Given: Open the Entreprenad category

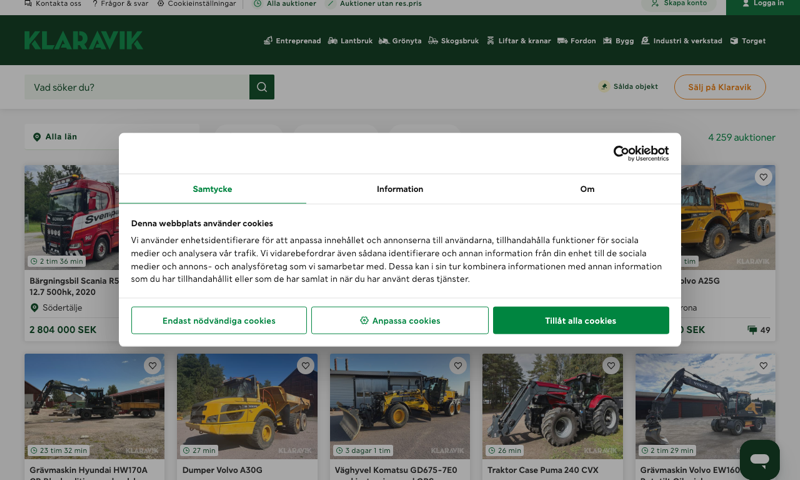Looking at the screenshot, I should [292, 41].
